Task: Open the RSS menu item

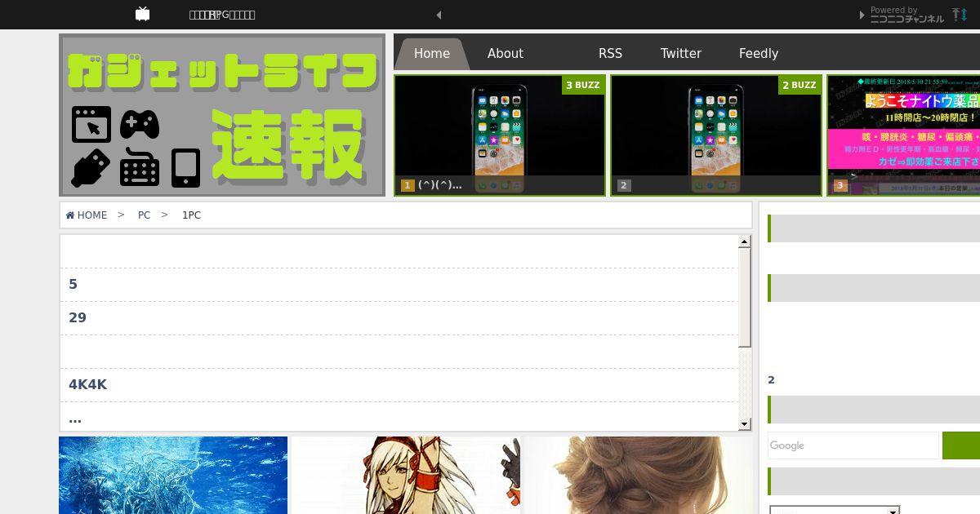Action: pos(610,54)
